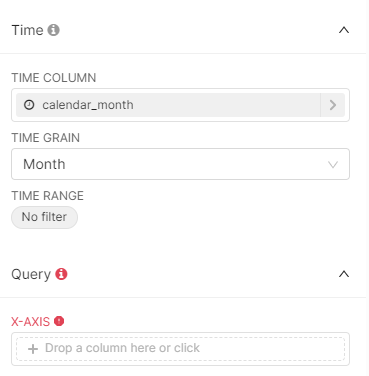Click the info icon next to Time
This screenshot has width=369, height=376.
[x=53, y=30]
